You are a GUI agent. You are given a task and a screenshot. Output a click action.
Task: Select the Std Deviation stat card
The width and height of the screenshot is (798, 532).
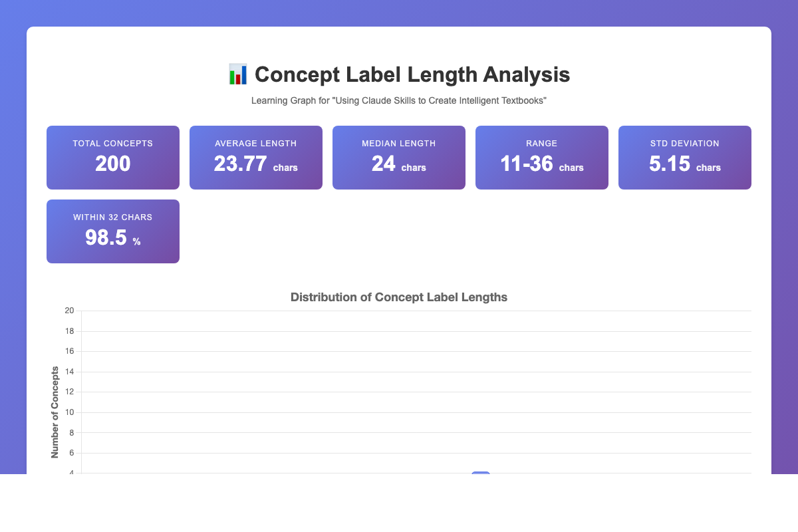pos(685,158)
